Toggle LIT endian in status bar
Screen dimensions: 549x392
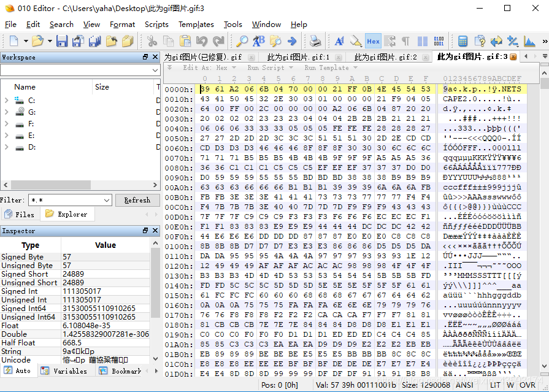(495, 385)
